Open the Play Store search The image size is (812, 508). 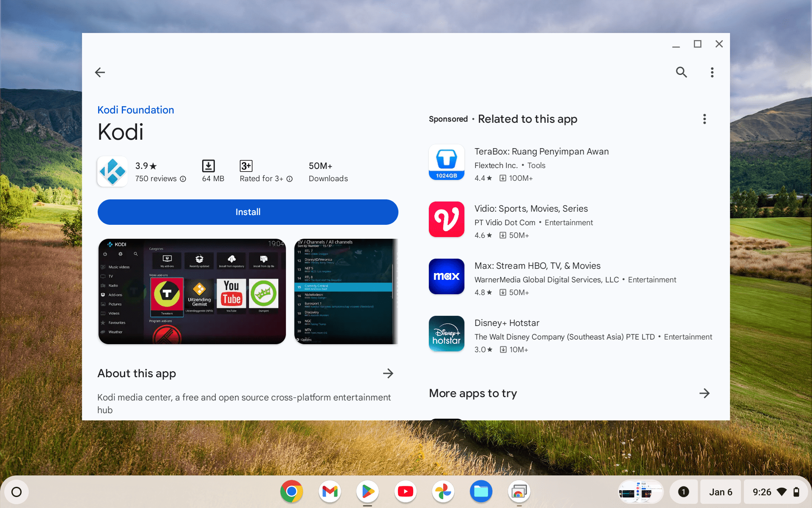[681, 72]
